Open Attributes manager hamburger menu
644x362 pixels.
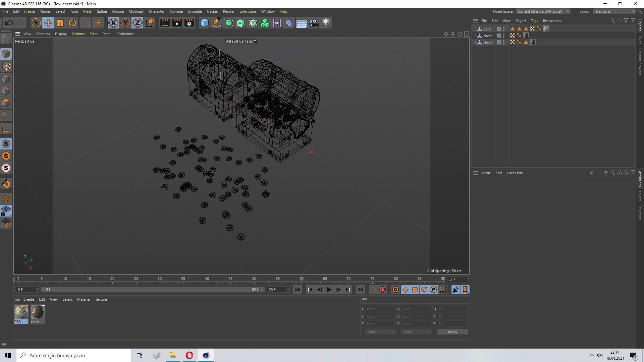coord(475,173)
